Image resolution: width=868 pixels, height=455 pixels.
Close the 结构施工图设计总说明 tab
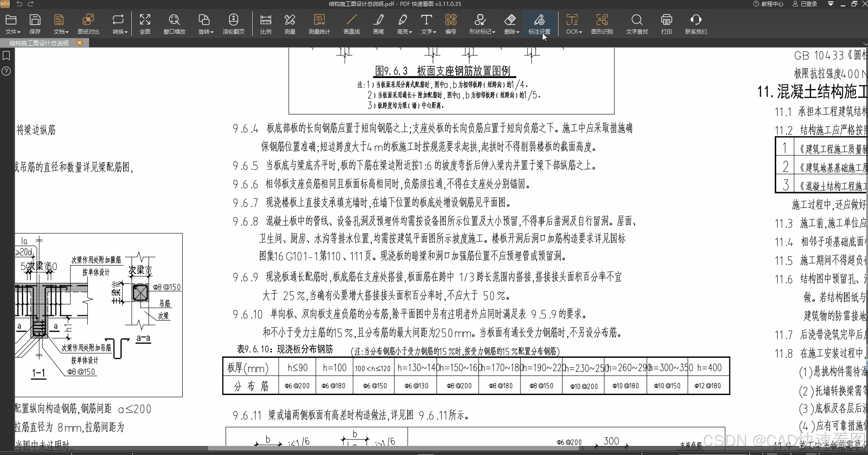click(x=80, y=43)
